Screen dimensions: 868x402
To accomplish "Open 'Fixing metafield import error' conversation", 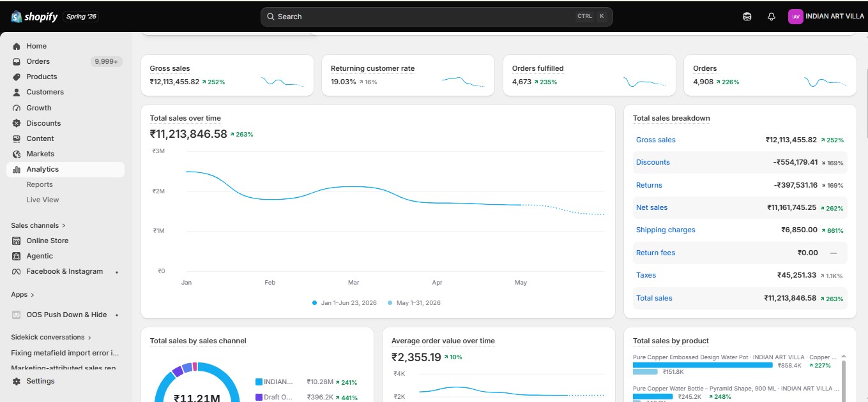I will pos(65,352).
